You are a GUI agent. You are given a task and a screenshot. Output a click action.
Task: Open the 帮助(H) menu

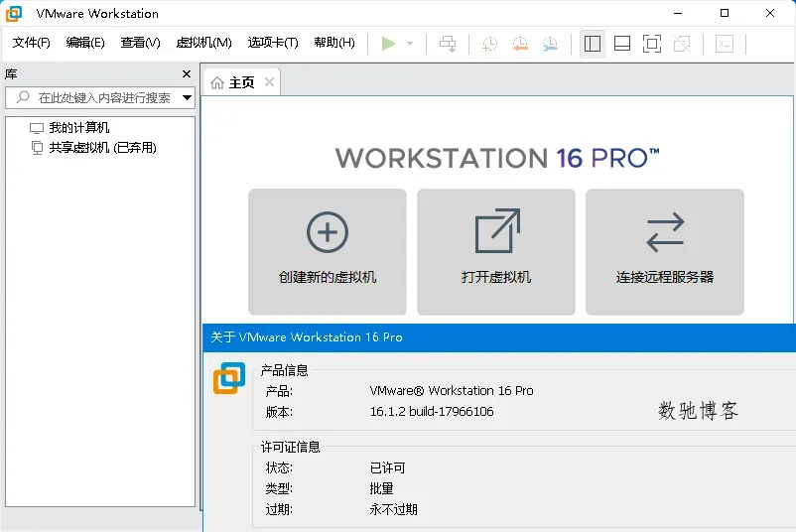tap(334, 43)
